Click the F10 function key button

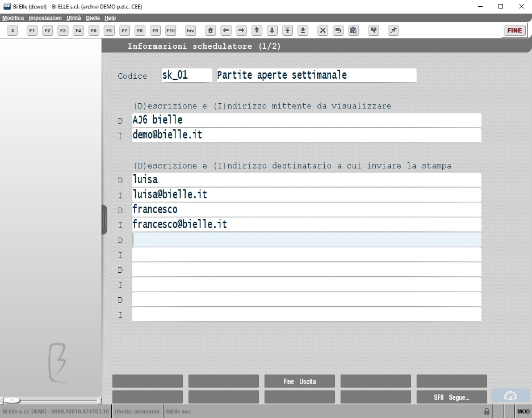171,31
